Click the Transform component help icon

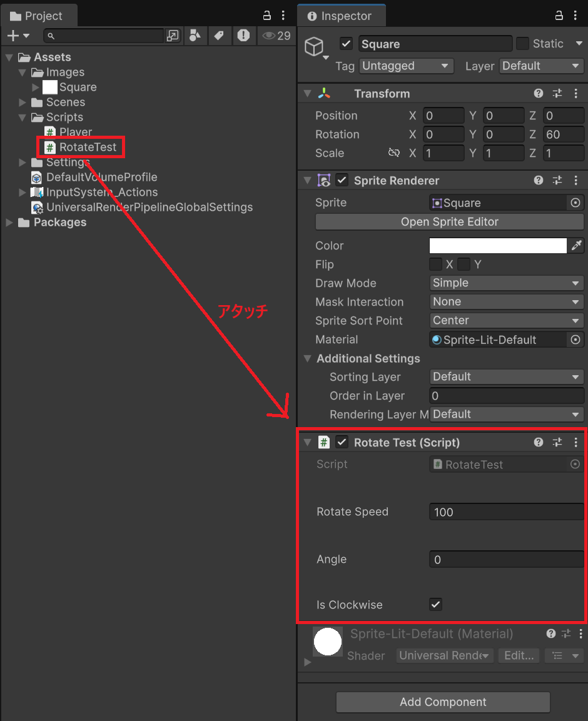click(x=539, y=94)
